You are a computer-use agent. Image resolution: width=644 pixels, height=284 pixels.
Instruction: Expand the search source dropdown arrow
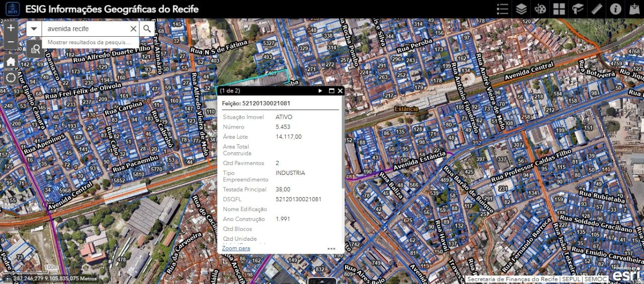(34, 29)
